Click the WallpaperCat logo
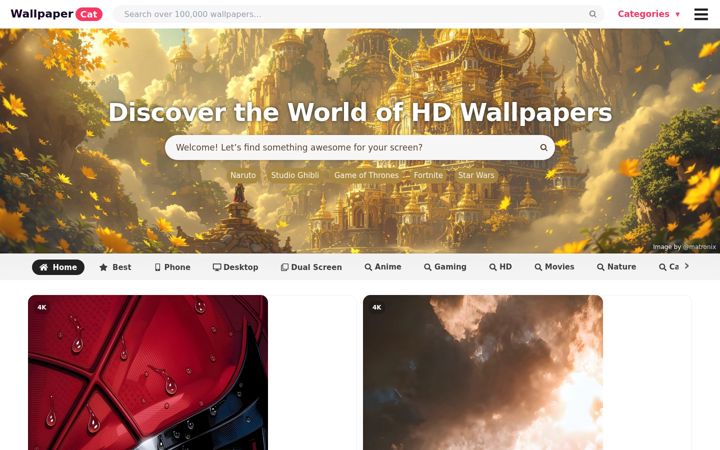Screen dimensions: 720x450 (56, 14)
